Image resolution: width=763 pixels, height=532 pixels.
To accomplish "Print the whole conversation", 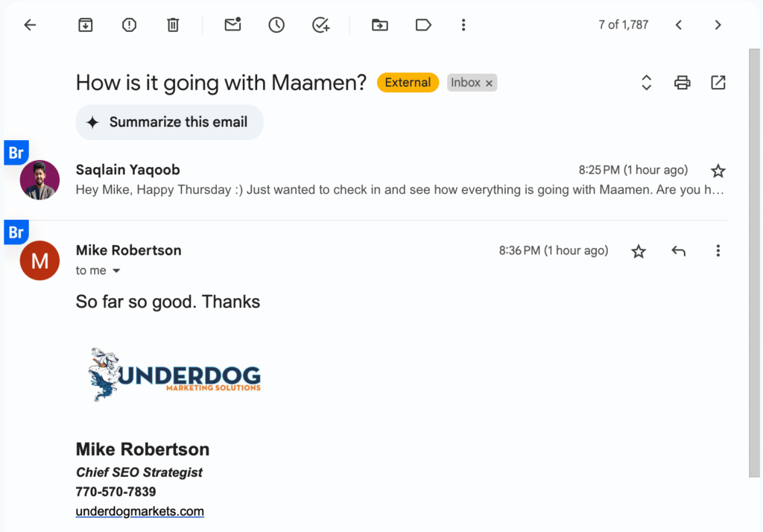I will (x=682, y=83).
